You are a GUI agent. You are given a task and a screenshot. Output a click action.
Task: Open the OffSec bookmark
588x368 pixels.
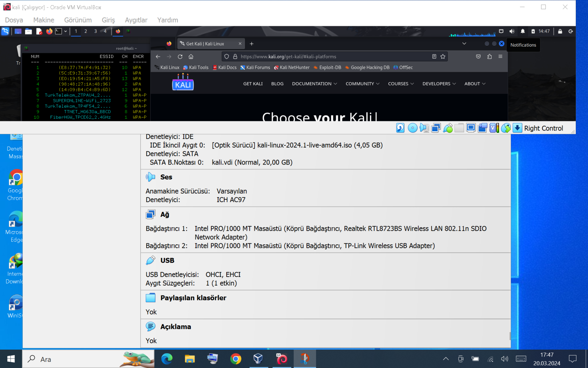point(403,67)
